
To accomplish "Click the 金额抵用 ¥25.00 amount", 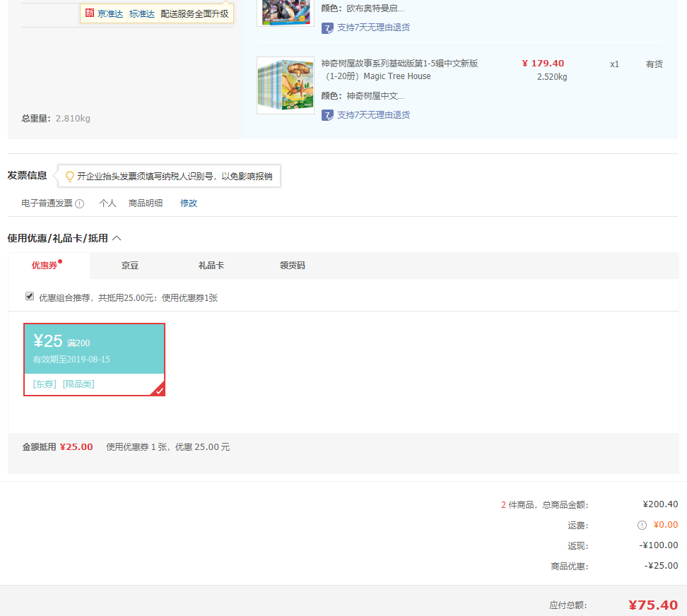I will (76, 447).
